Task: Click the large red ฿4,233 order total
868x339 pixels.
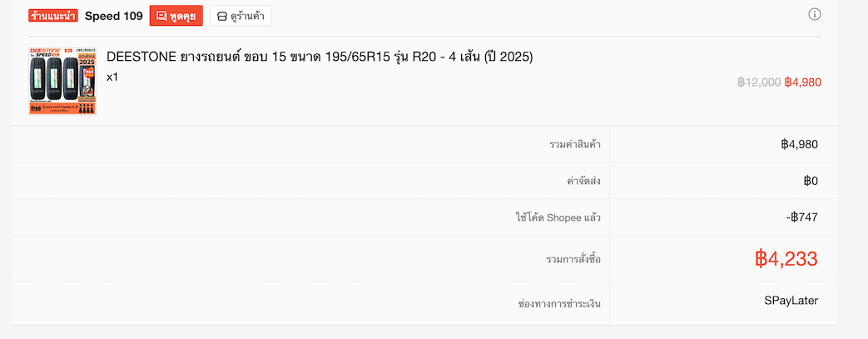Action: 786,259
